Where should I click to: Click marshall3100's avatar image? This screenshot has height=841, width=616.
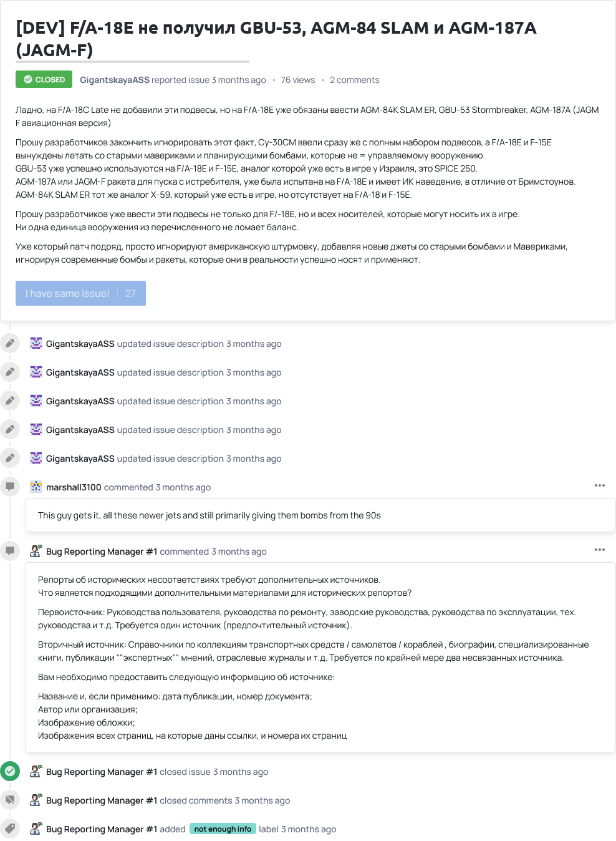36,487
